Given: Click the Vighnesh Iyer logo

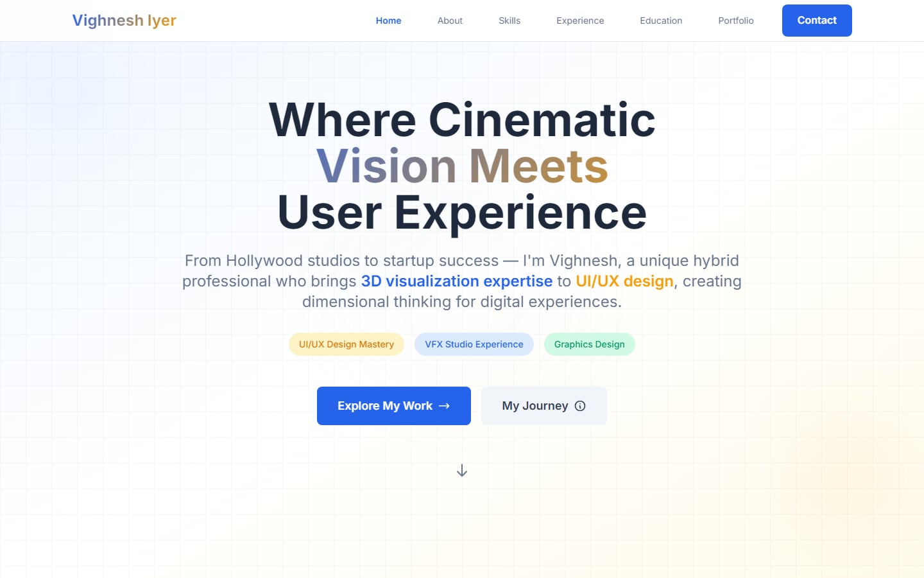Looking at the screenshot, I should click(124, 21).
